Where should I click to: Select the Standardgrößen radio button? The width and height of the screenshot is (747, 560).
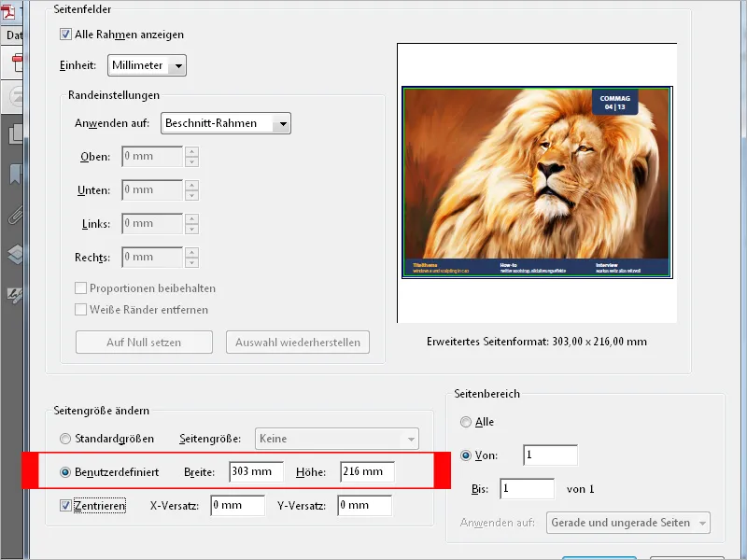(65, 439)
